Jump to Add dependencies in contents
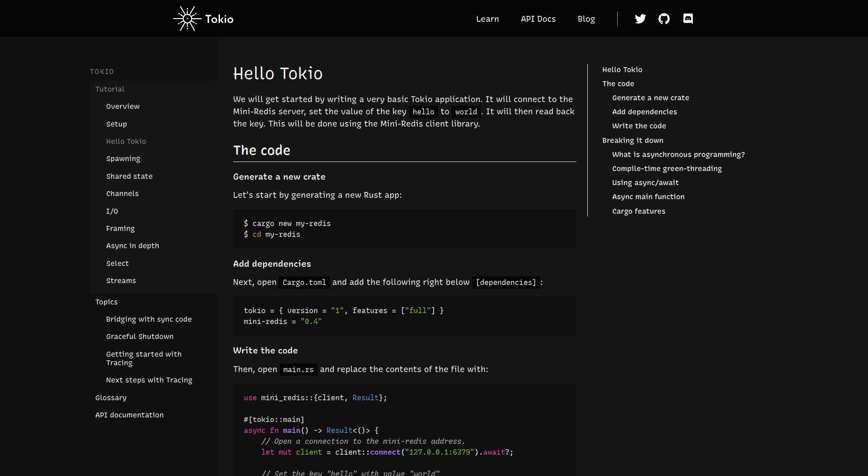The image size is (868, 476). 644,112
